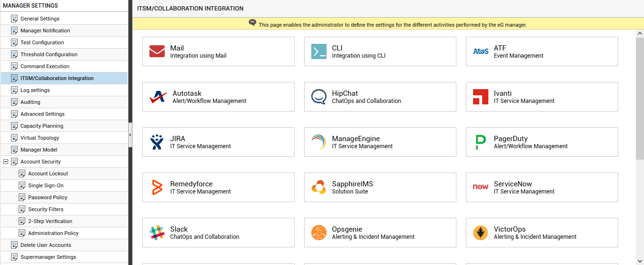Select ITSM/Collaboration Integration in the sidebar

pyautogui.click(x=57, y=78)
